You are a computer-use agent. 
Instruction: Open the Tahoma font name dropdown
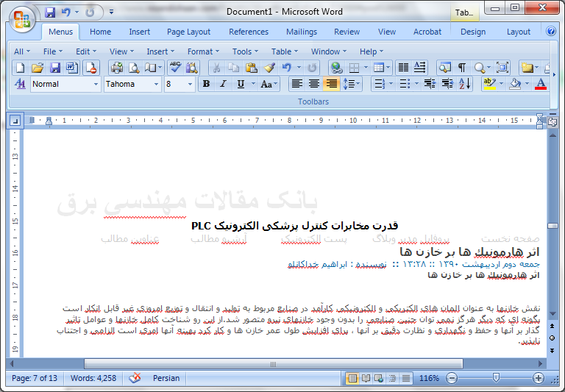pyautogui.click(x=155, y=85)
